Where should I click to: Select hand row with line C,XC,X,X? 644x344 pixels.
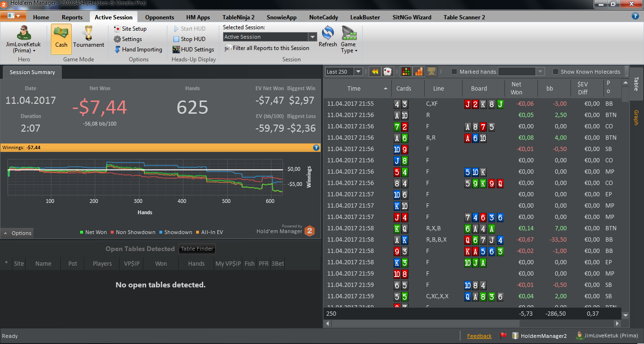point(473,296)
